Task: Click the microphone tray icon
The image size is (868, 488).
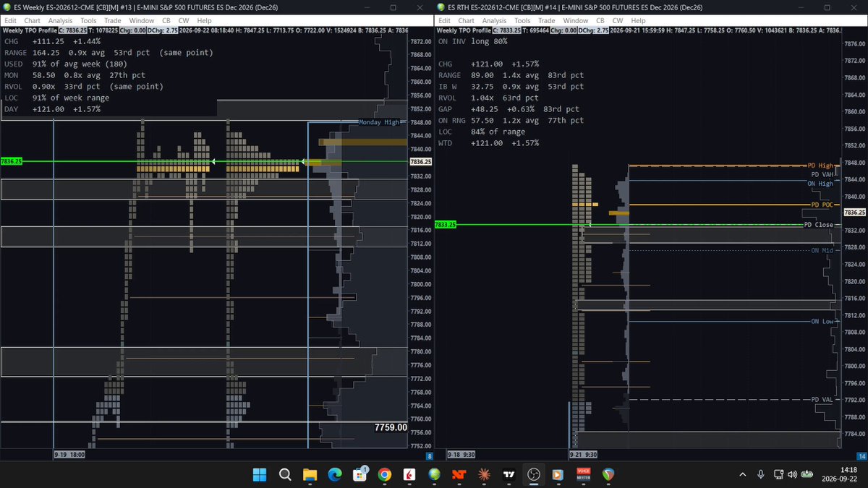Action: point(761,474)
